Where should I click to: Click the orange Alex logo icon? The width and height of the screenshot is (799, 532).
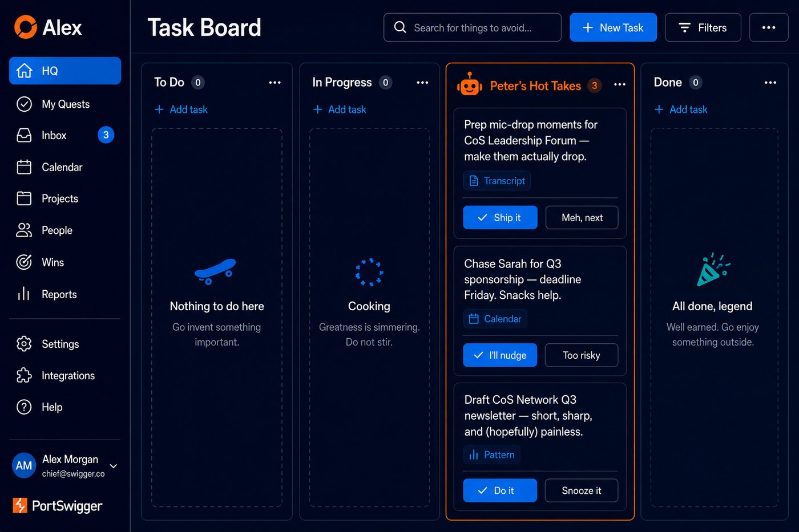[x=26, y=27]
